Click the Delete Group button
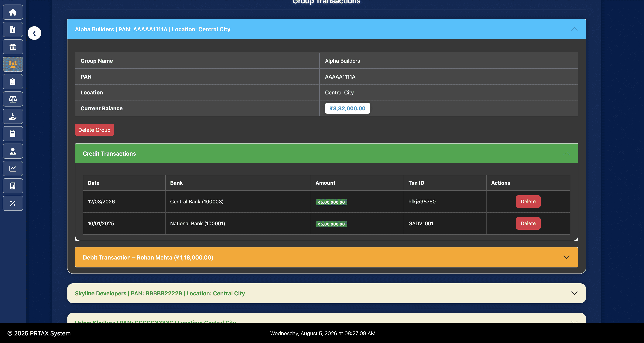Screen dimensions: 644x343 94,130
